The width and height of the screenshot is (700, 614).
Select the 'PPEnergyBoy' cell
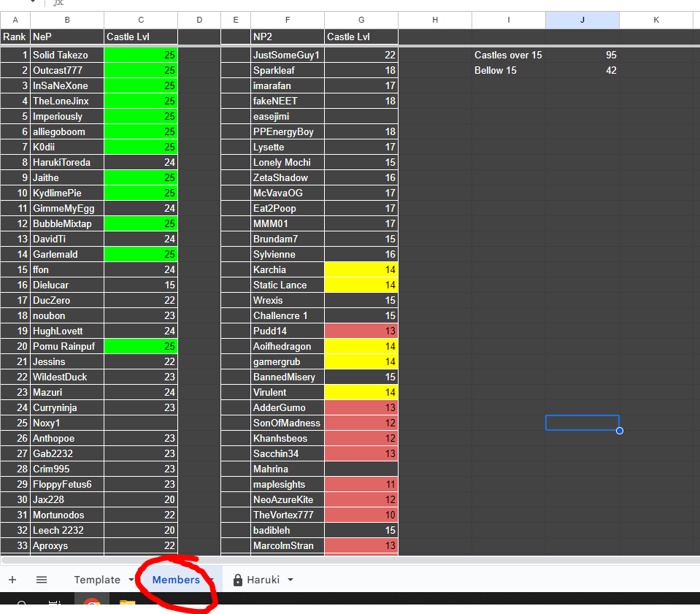[x=288, y=131]
